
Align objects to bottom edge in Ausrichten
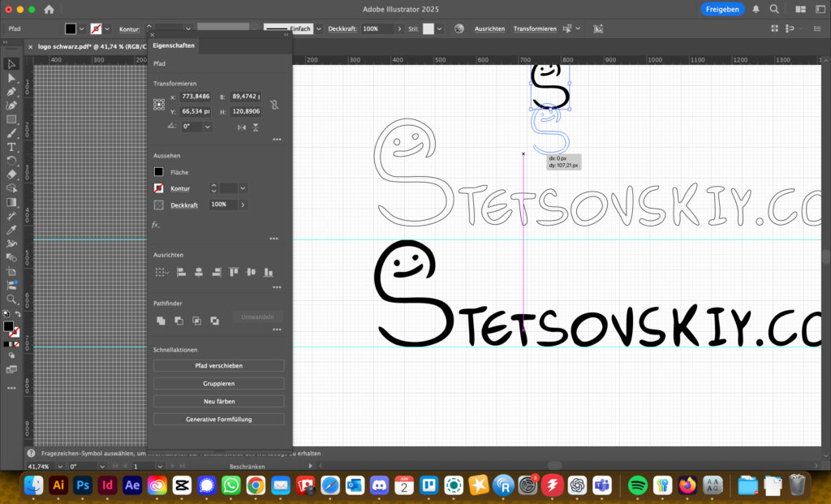click(x=269, y=273)
